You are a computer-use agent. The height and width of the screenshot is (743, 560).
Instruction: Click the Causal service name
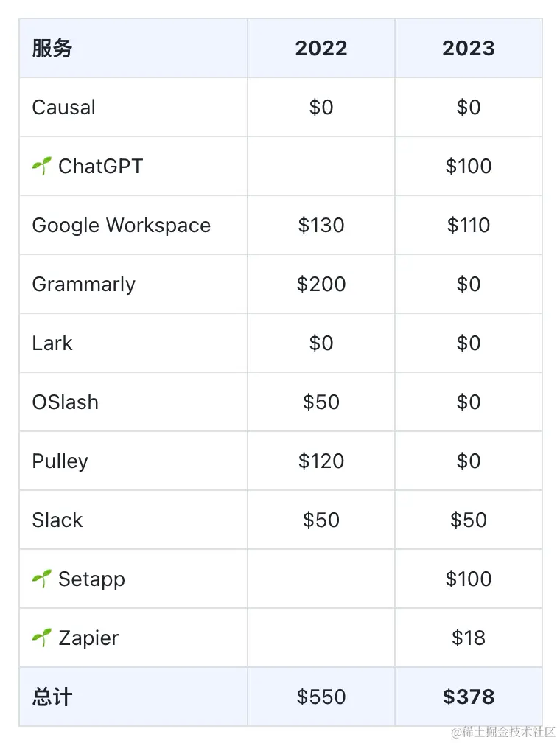[63, 108]
